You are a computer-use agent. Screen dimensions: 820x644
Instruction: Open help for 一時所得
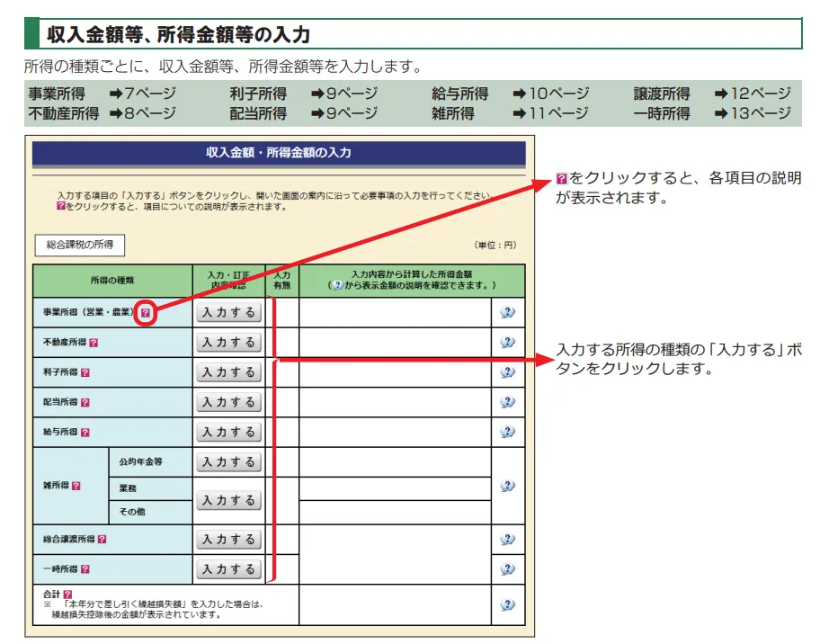pyautogui.click(x=85, y=568)
